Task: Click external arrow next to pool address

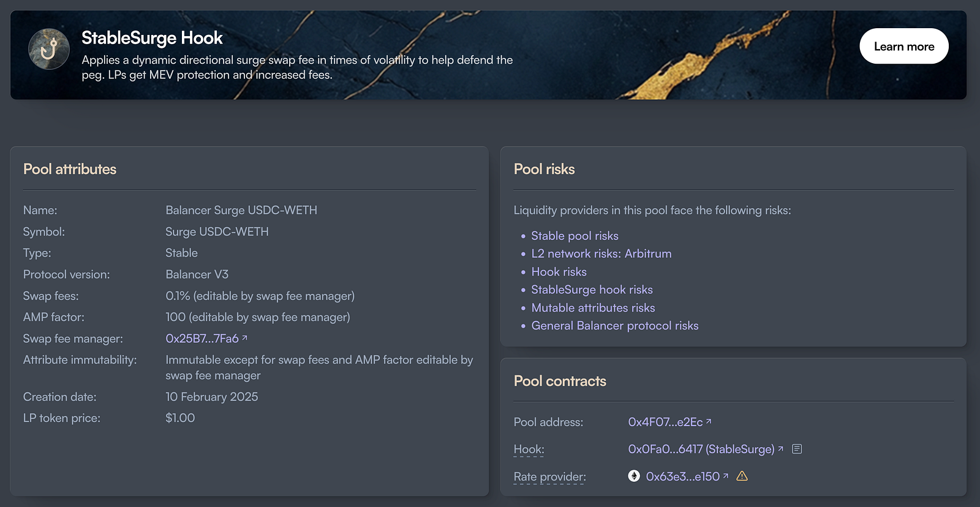Action: pos(709,421)
